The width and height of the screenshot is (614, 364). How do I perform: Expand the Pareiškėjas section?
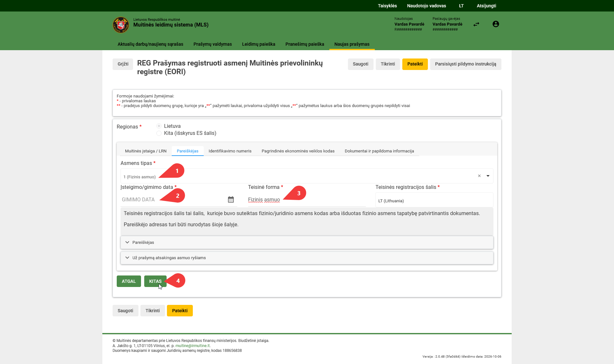[307, 243]
